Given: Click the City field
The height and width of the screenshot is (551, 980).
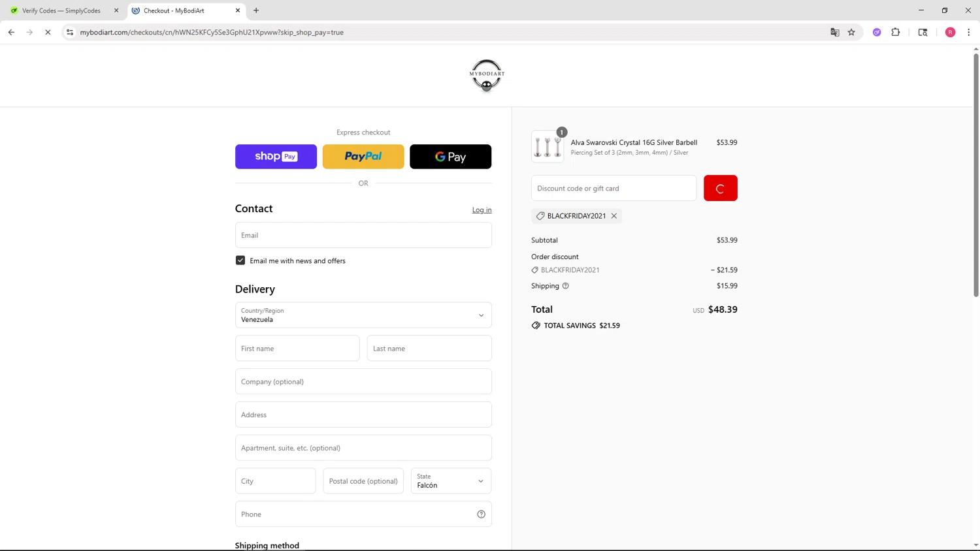Looking at the screenshot, I should coord(275,481).
